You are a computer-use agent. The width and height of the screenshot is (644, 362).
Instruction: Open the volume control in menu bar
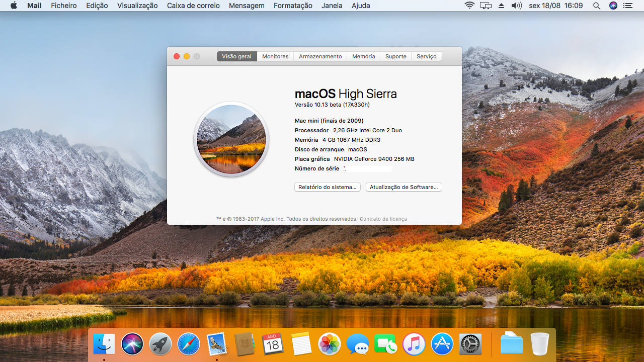(517, 6)
